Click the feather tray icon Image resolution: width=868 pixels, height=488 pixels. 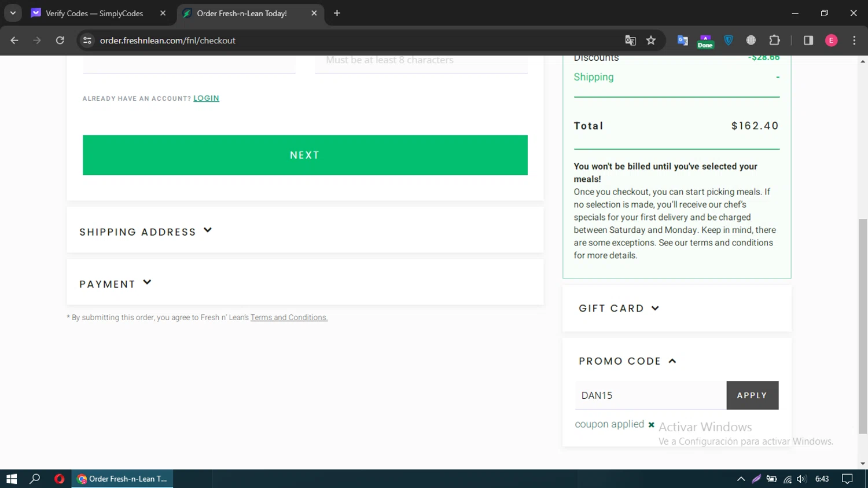756,479
